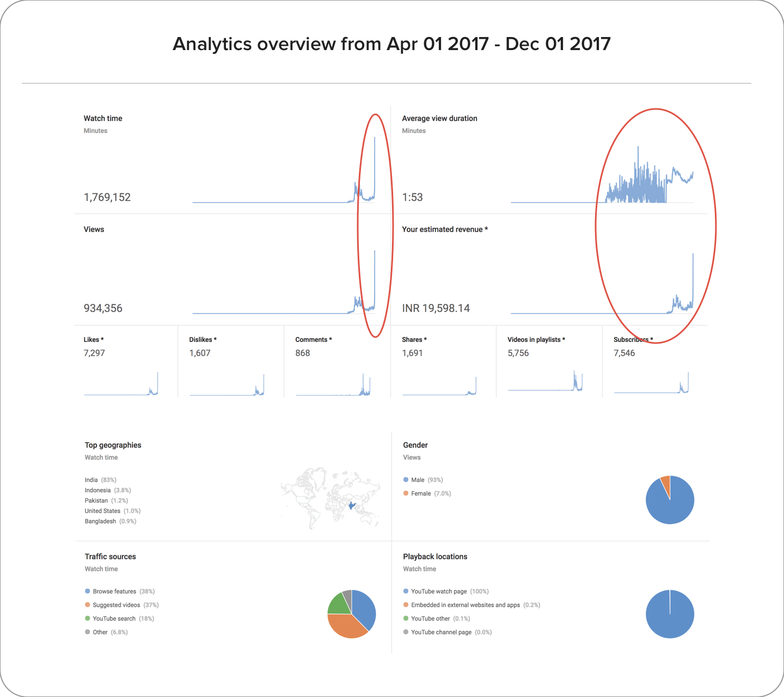The width and height of the screenshot is (784, 697).
Task: Open the Views report heading
Action: coord(94,229)
